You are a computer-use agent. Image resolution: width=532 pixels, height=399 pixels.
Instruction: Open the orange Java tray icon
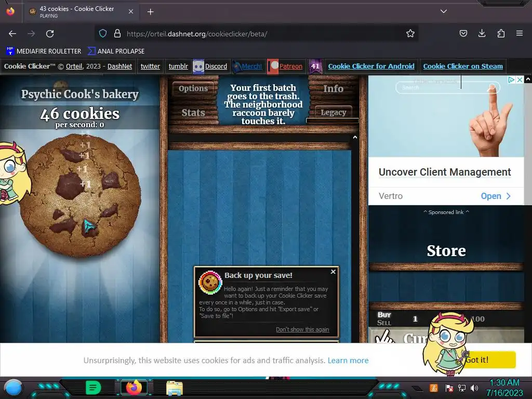434,388
